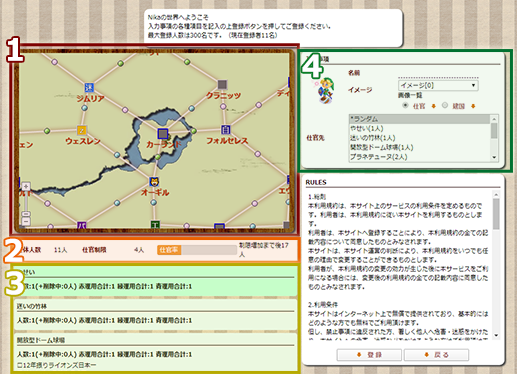Click the 戻る back button
Image resolution: width=517 pixels, height=374 pixels.
[436, 355]
